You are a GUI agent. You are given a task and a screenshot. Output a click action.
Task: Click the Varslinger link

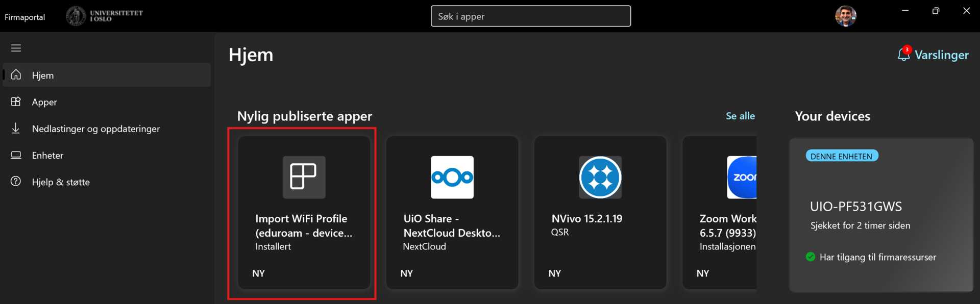click(941, 55)
